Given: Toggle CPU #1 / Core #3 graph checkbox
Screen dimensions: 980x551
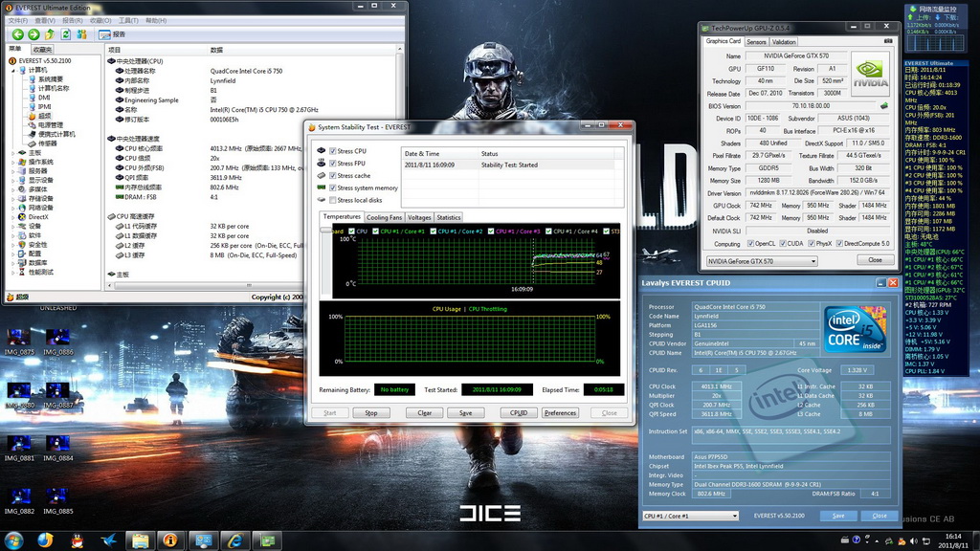Looking at the screenshot, I should coord(491,231).
